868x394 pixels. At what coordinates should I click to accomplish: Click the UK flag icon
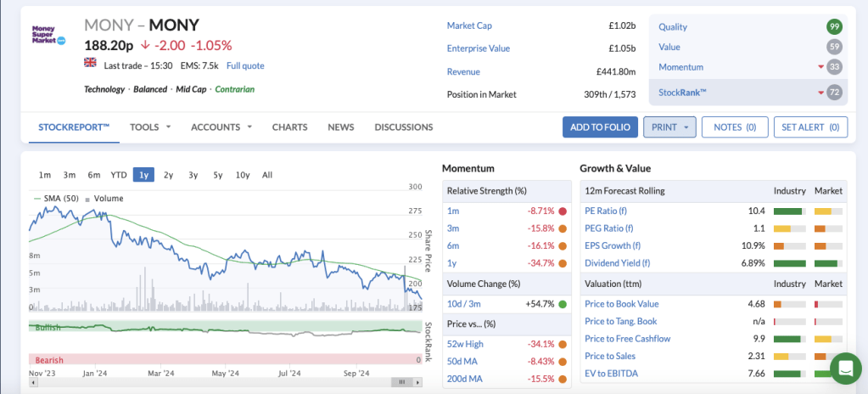click(90, 65)
